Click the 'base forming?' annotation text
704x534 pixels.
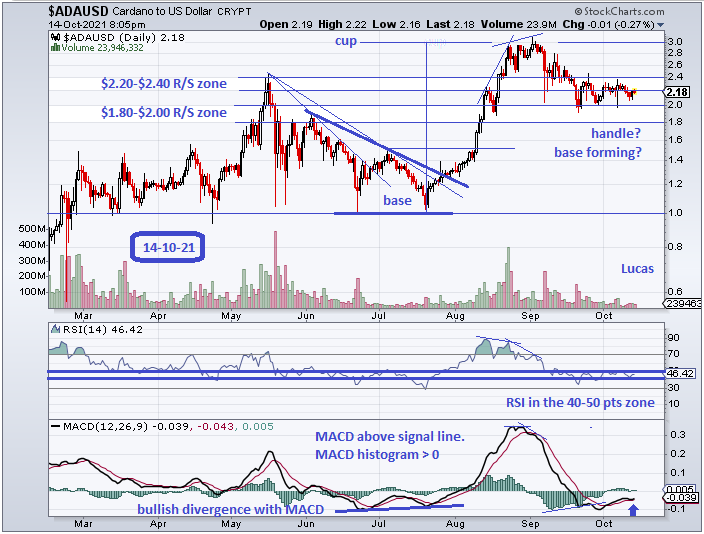point(598,153)
